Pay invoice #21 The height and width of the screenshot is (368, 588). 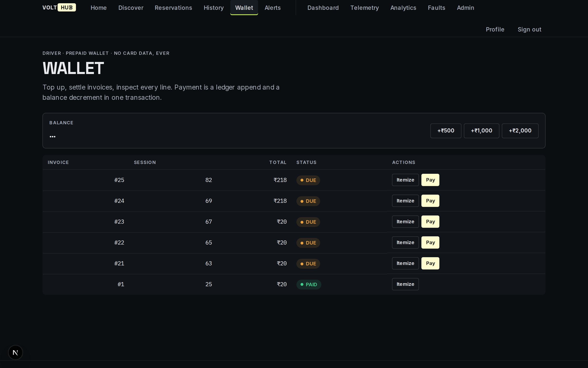coord(430,263)
